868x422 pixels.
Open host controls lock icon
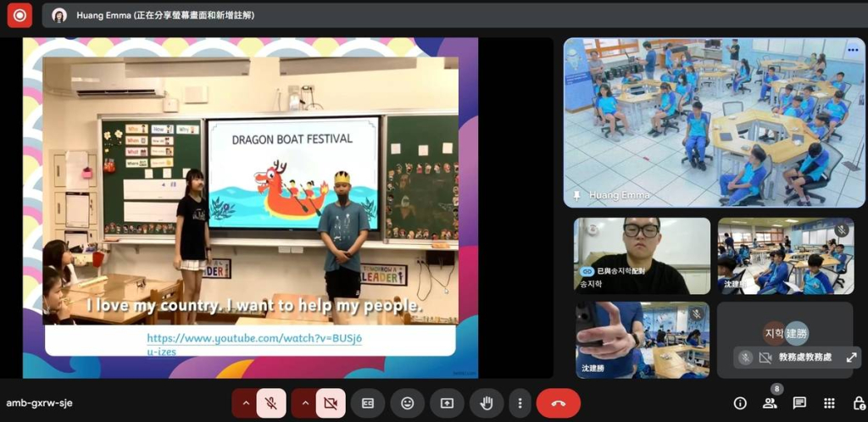point(859,403)
